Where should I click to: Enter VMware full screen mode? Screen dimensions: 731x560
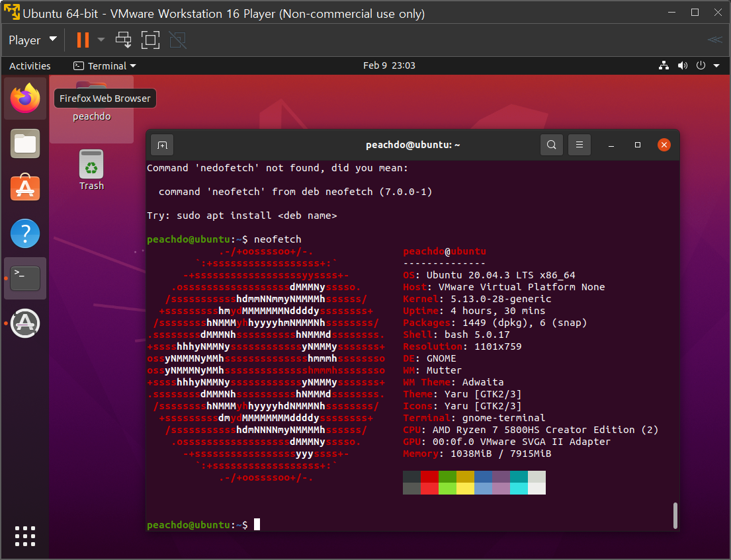click(x=150, y=40)
